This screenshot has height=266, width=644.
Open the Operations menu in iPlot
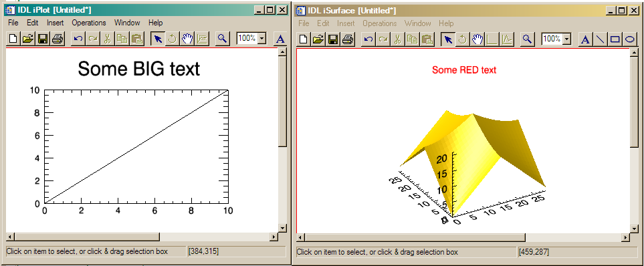point(89,23)
